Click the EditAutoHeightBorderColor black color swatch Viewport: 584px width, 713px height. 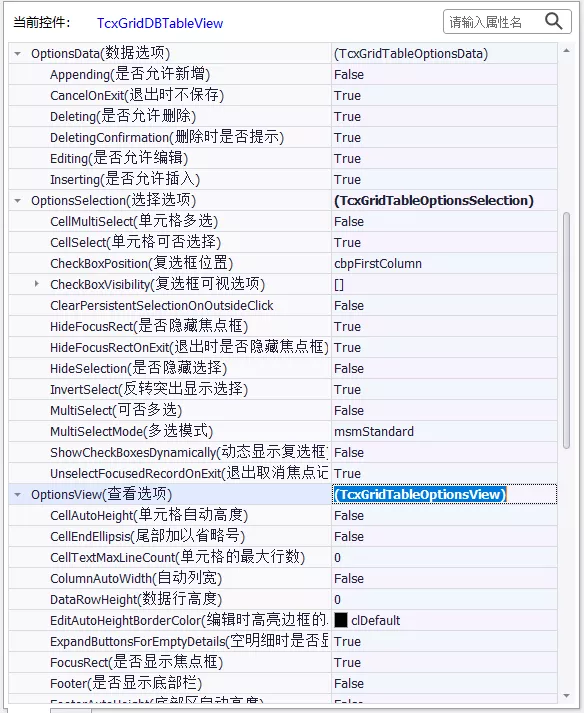341,620
